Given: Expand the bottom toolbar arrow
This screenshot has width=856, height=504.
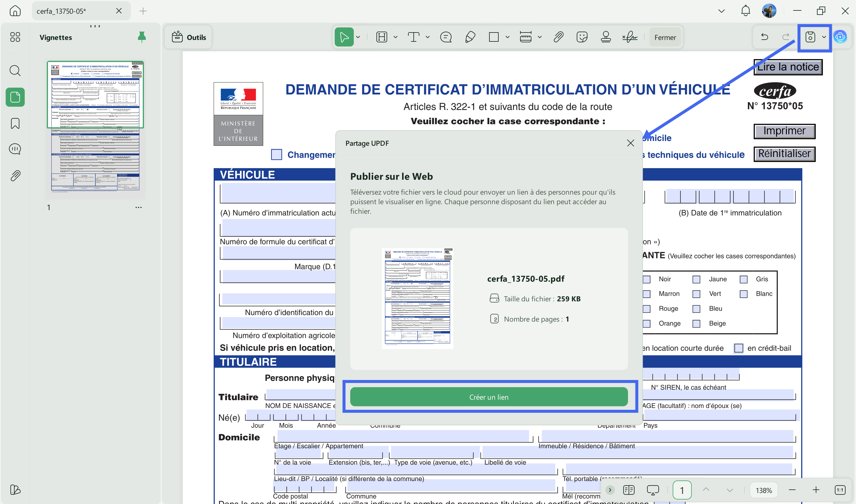Looking at the screenshot, I should [x=610, y=490].
